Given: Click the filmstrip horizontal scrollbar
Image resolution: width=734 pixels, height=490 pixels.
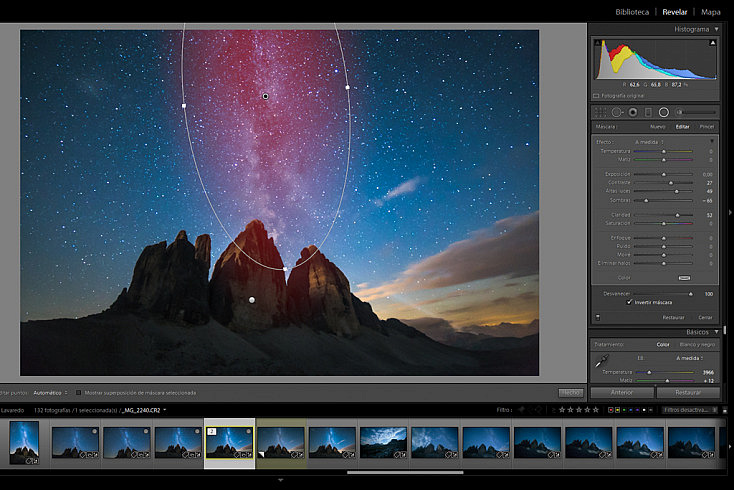Looking at the screenshot, I should tap(405, 472).
